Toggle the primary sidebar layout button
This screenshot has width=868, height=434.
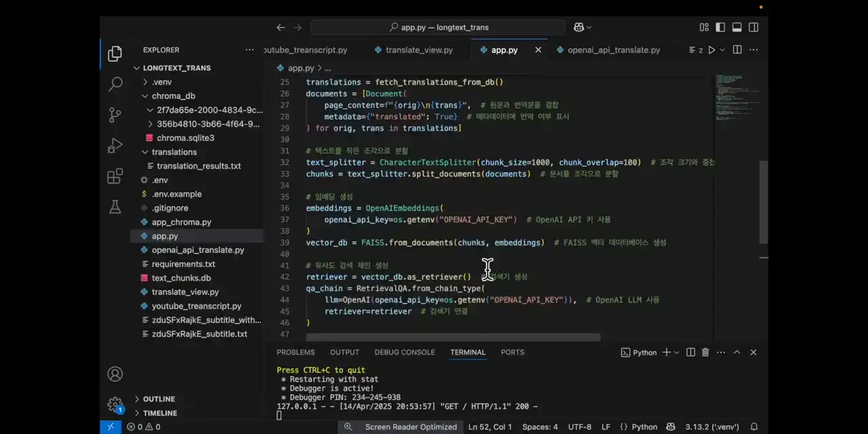(720, 27)
